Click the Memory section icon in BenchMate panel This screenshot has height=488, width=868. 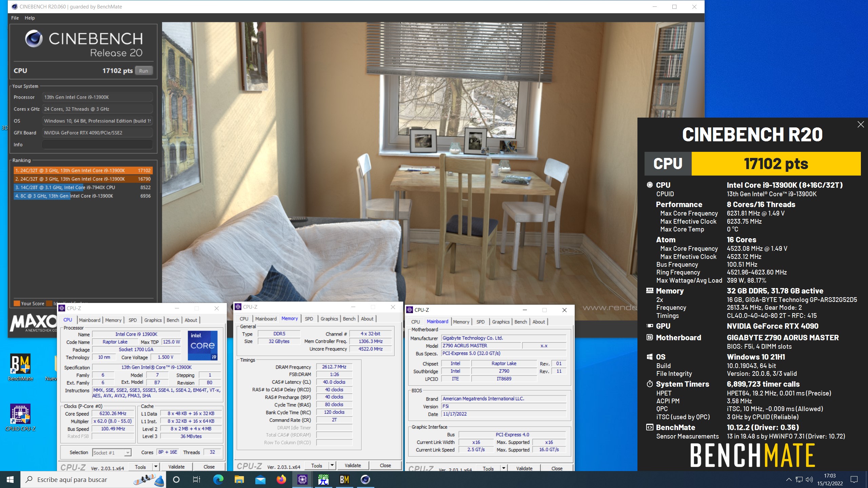(650, 290)
